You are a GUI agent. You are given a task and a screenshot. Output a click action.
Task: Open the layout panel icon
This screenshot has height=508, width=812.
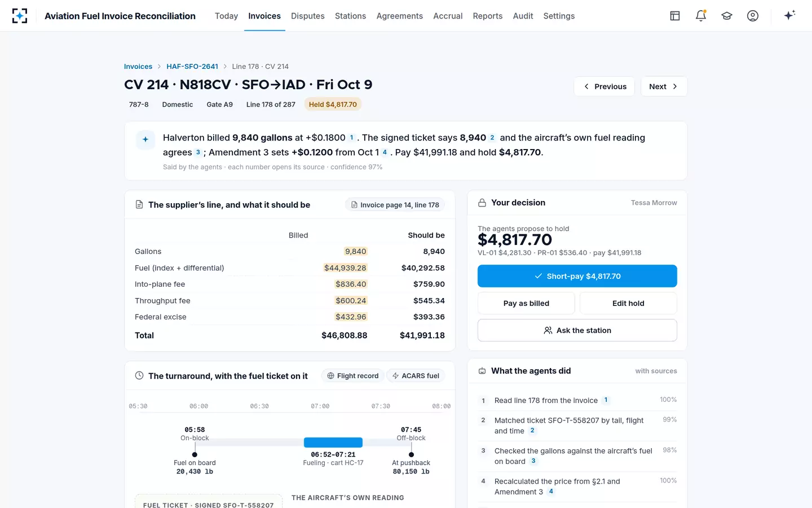point(675,16)
